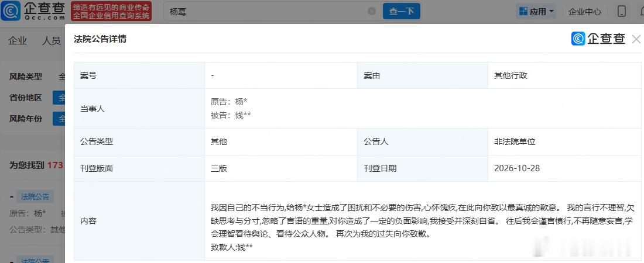Clear the search box with the x icon

pos(372,12)
